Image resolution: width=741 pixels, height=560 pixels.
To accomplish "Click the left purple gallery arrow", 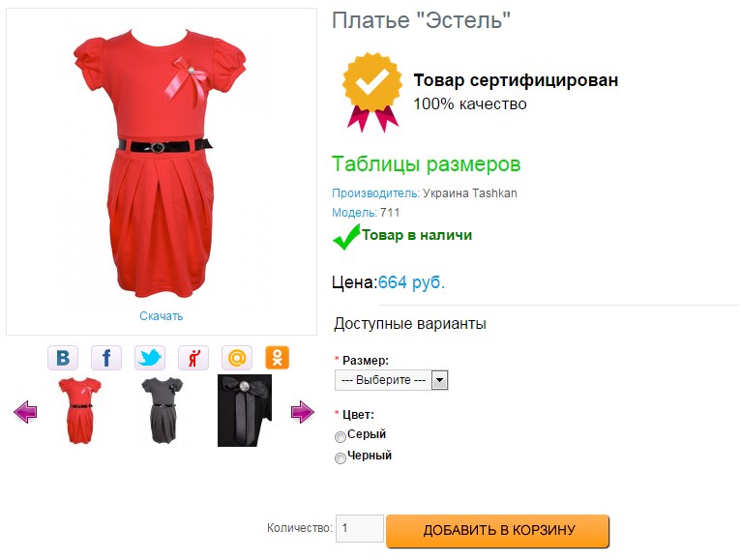I will [x=25, y=412].
